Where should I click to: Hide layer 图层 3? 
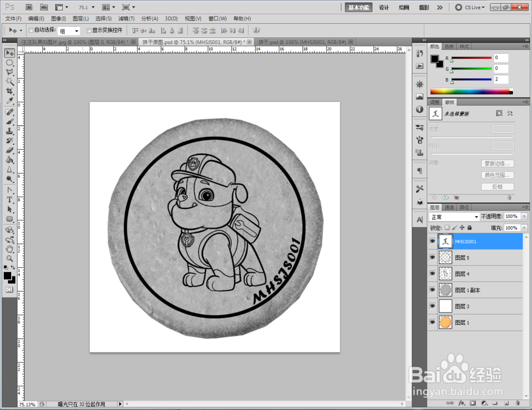432,306
